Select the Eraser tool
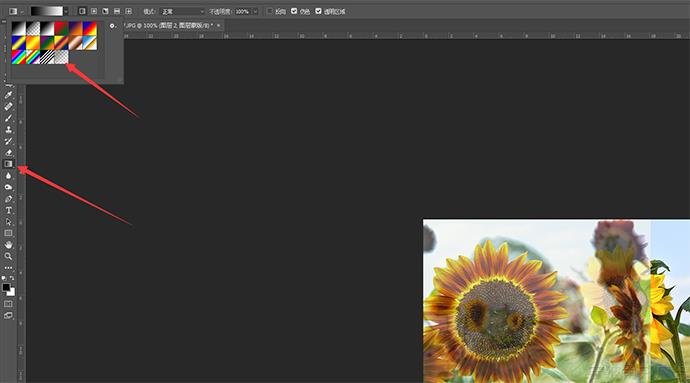The width and height of the screenshot is (690, 383). [x=8, y=152]
